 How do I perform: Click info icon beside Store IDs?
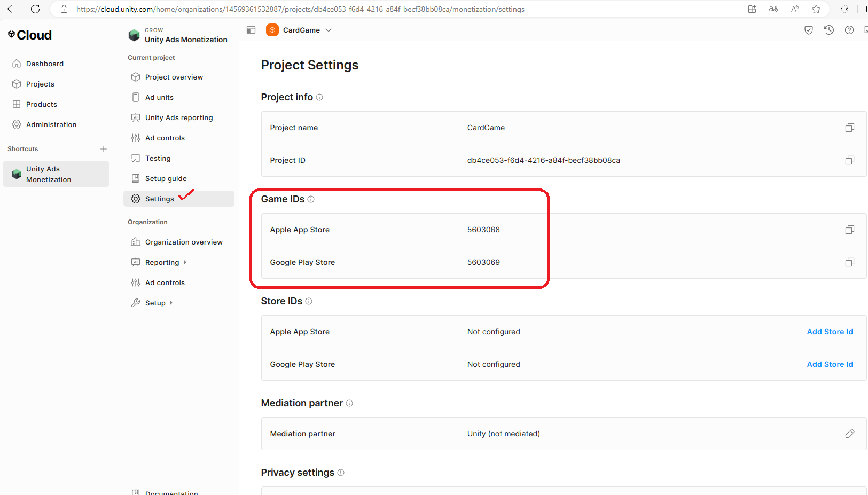point(309,301)
